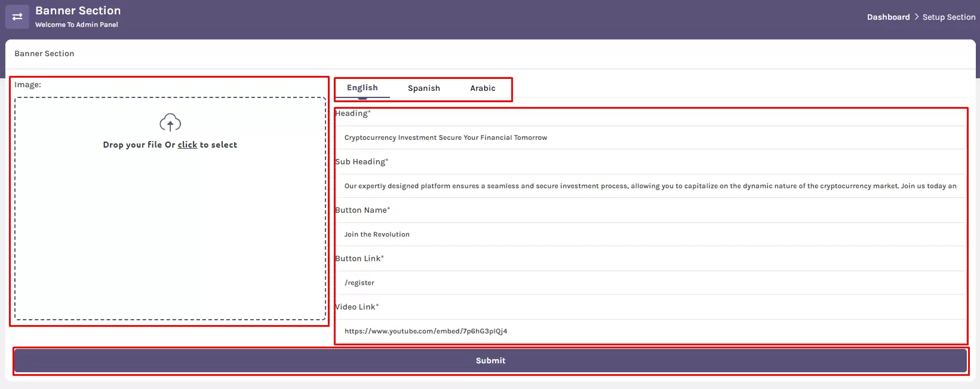Switch to the Arabic language tab
Image resolution: width=980 pixels, height=389 pixels.
click(483, 88)
